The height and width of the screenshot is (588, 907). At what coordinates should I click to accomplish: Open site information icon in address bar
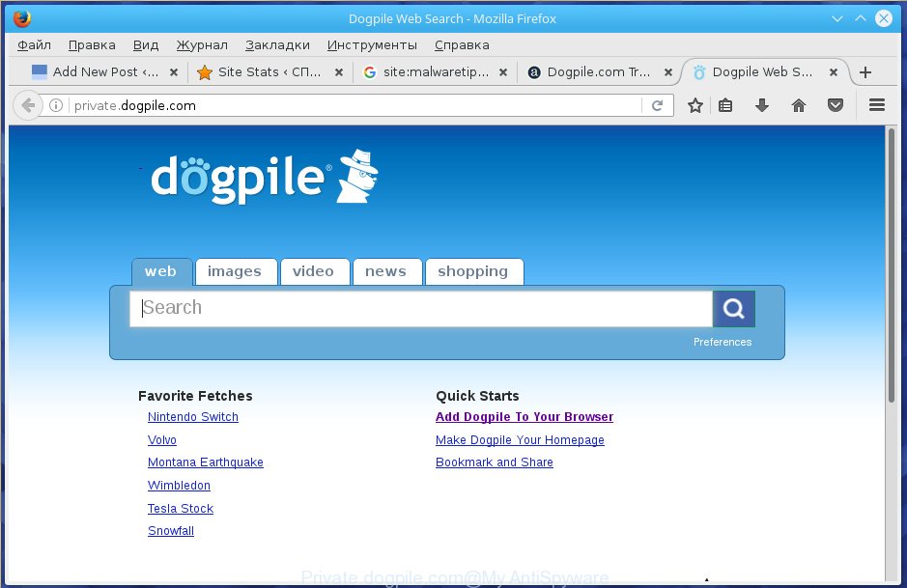point(56,105)
